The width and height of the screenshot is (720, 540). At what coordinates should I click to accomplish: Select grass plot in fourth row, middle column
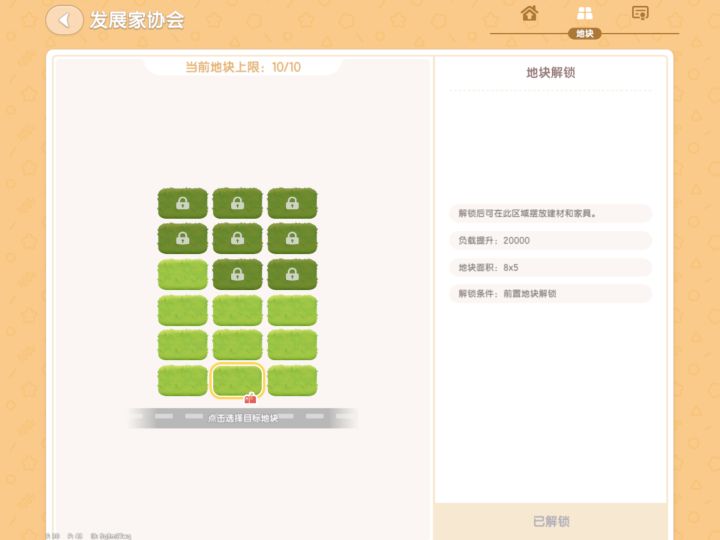point(237,310)
